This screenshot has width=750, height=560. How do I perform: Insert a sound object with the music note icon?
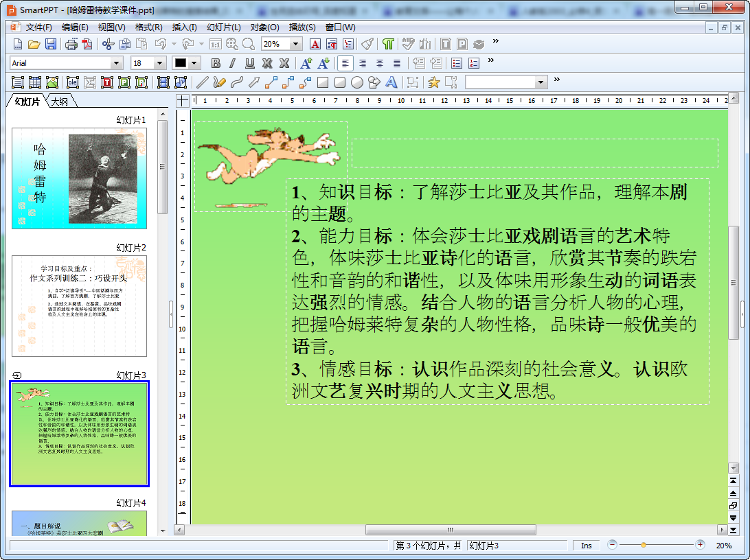coord(181,82)
